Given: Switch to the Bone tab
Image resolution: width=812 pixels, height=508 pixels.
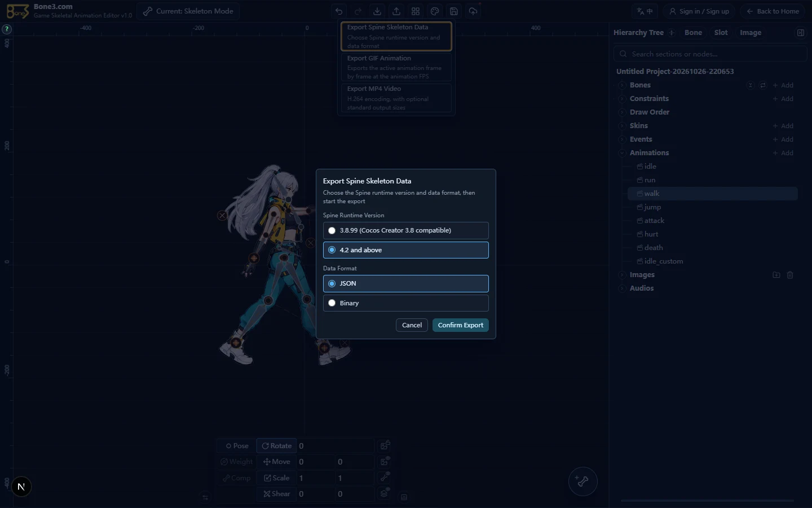Looking at the screenshot, I should pyautogui.click(x=693, y=33).
